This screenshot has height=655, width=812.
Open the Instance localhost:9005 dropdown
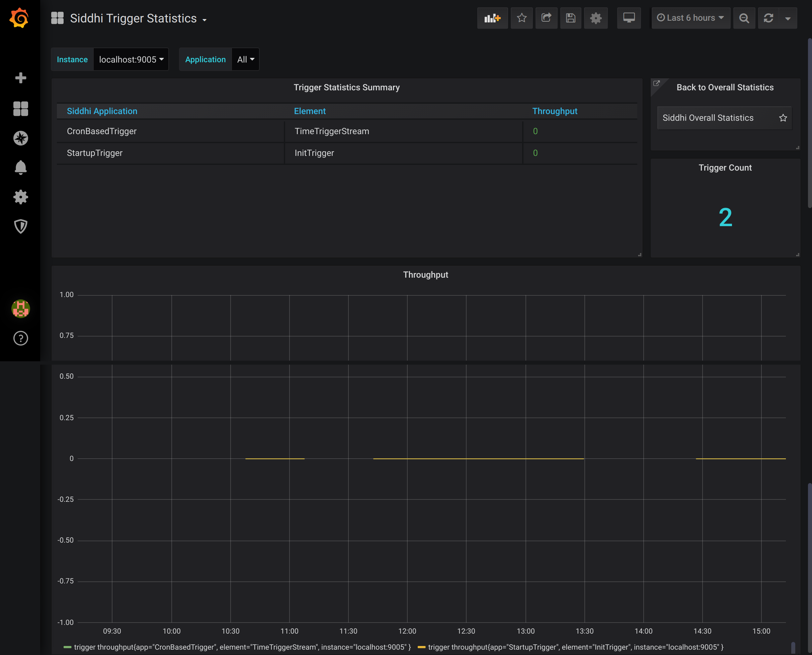[131, 59]
